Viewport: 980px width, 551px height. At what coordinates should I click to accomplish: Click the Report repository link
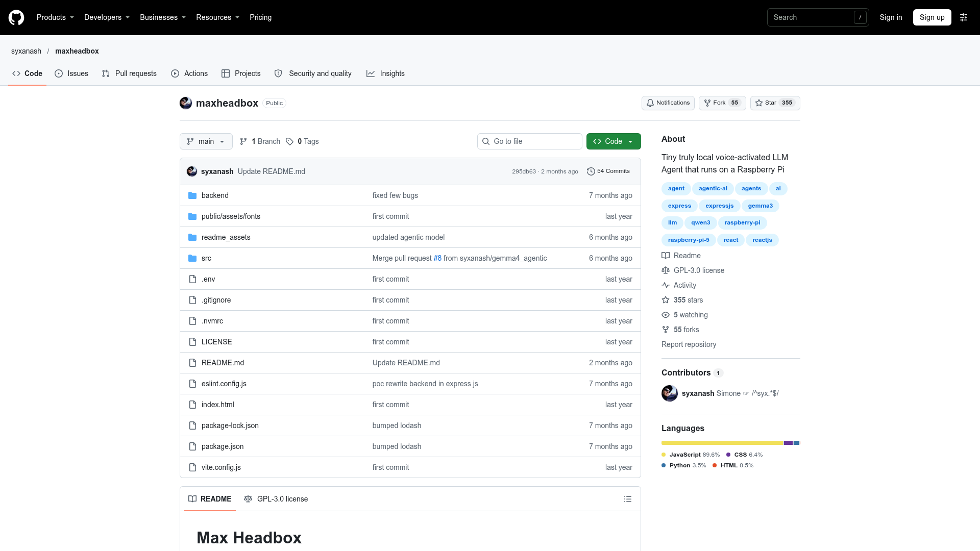(x=689, y=344)
